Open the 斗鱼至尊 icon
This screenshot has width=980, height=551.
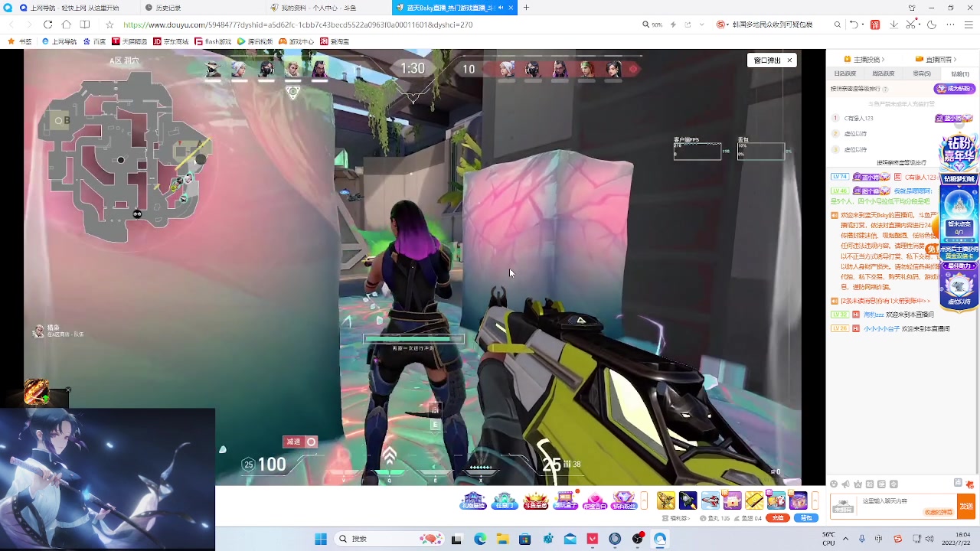(535, 501)
